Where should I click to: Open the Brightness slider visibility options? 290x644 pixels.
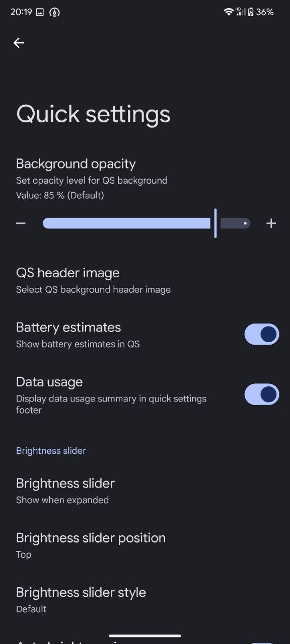pyautogui.click(x=145, y=491)
